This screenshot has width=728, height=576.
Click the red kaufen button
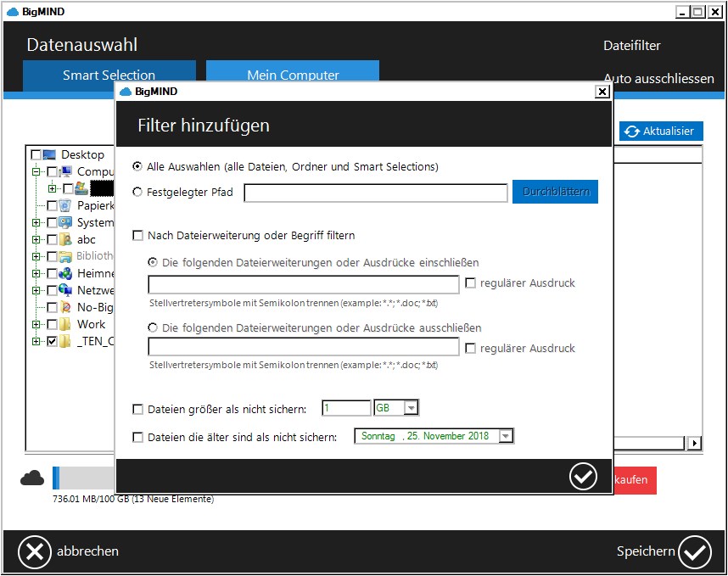634,480
